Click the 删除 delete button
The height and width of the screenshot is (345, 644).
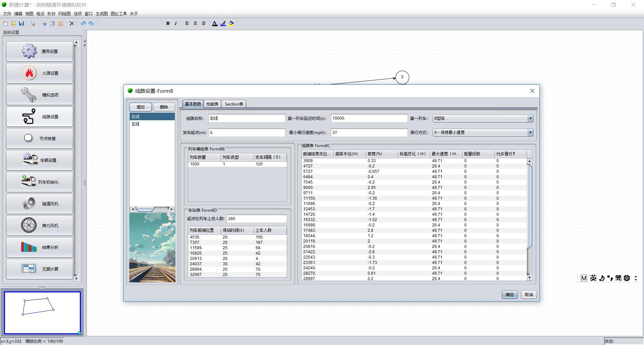coord(164,107)
